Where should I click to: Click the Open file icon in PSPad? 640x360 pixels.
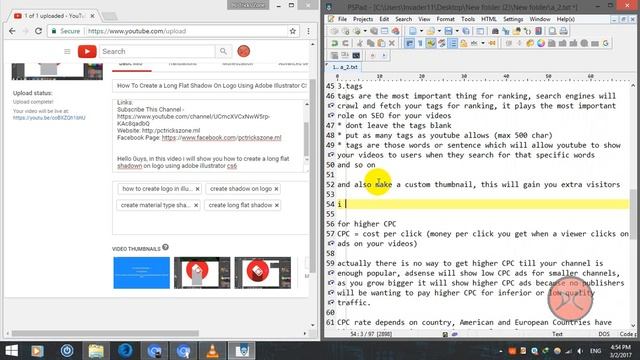coord(430,31)
